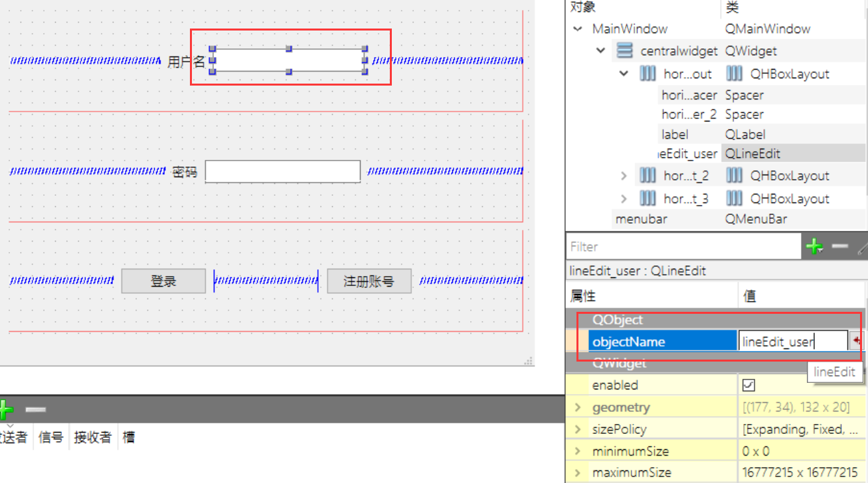The width and height of the screenshot is (868, 483).
Task: Grab the form's size grip corner
Action: pos(529,361)
